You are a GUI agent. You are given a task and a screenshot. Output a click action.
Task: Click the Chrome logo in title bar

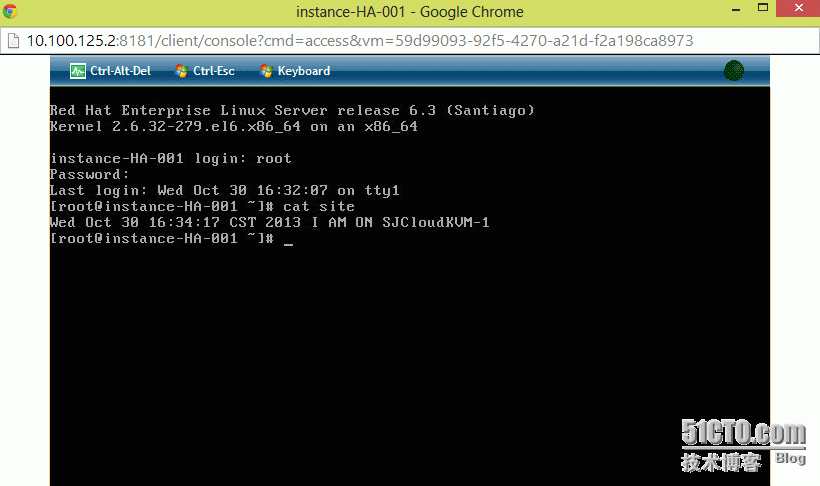coord(9,11)
